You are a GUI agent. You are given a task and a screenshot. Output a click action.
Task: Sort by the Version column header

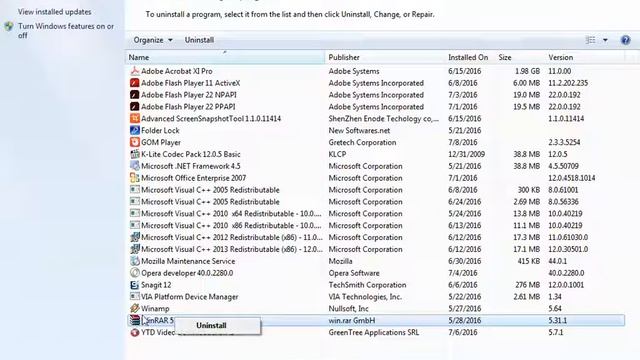(585, 58)
